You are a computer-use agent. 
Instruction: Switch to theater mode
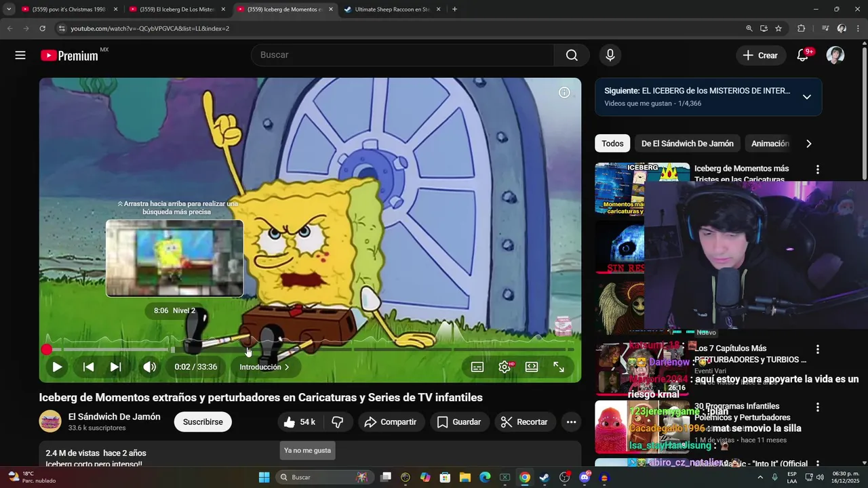tap(532, 367)
